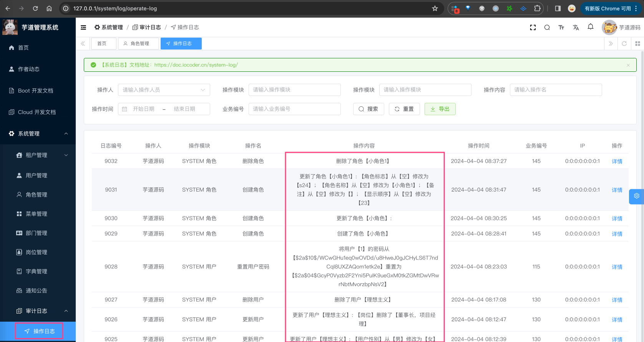
Task: Close the green system log alert banner
Action: (x=628, y=65)
